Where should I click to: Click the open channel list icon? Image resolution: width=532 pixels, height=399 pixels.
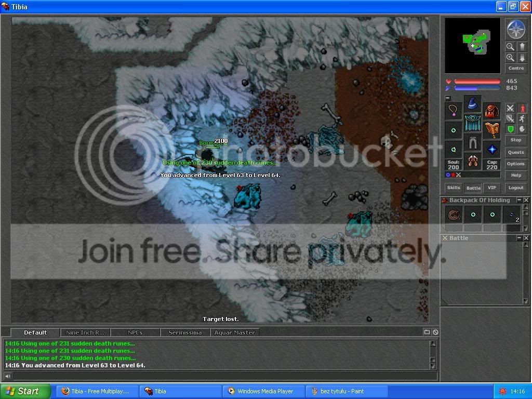(x=427, y=332)
